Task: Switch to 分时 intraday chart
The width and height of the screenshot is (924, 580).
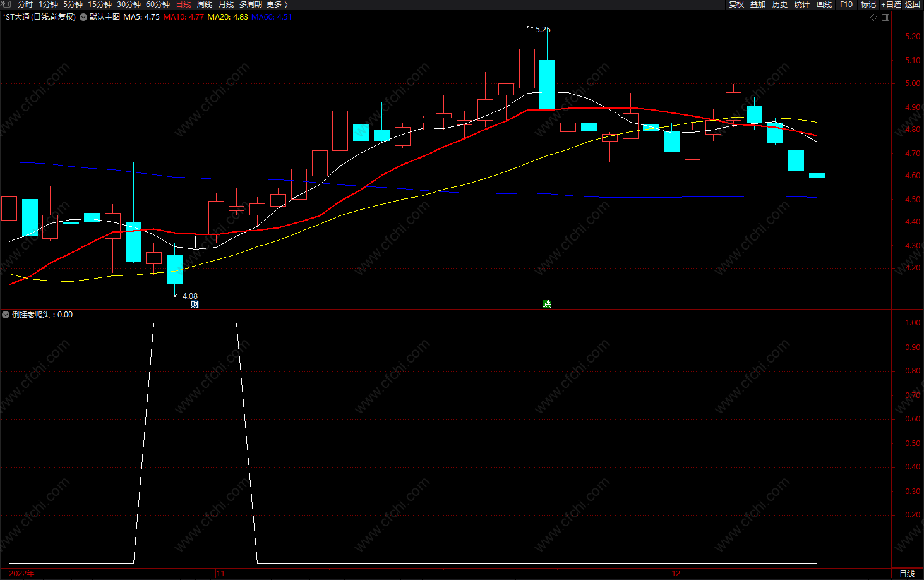Action: [x=25, y=4]
